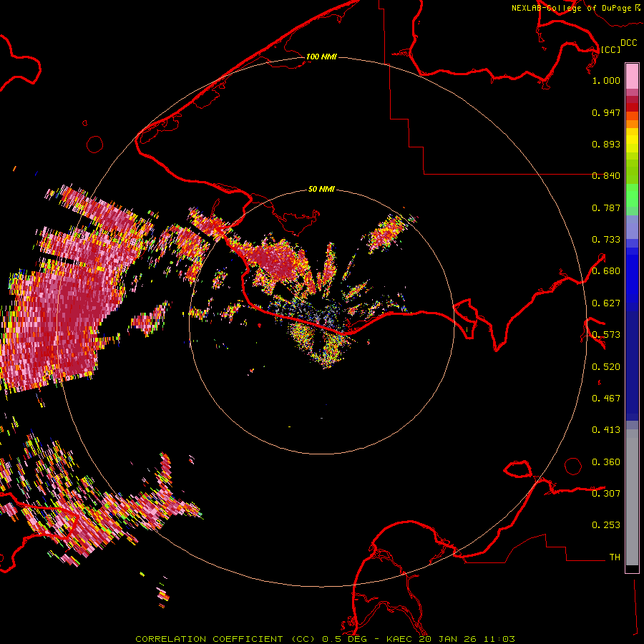The width and height of the screenshot is (644, 644).
Task: Click the 0.733 color scale value
Action: 606,240
